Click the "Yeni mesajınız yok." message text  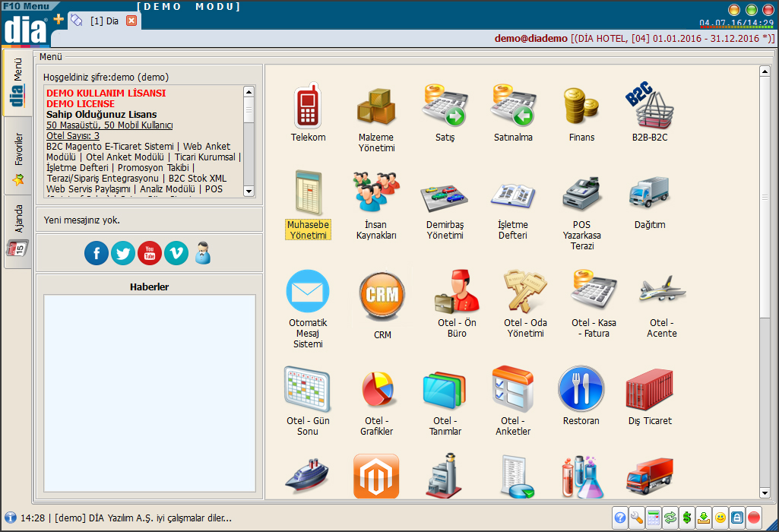82,220
